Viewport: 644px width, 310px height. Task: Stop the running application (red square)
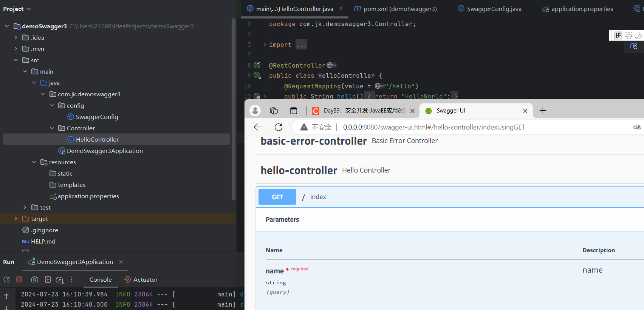pos(19,279)
